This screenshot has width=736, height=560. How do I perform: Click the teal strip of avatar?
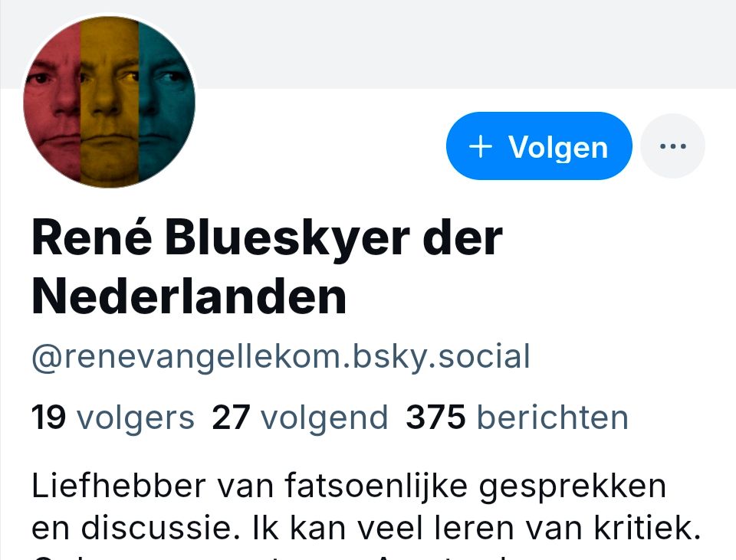point(166,102)
